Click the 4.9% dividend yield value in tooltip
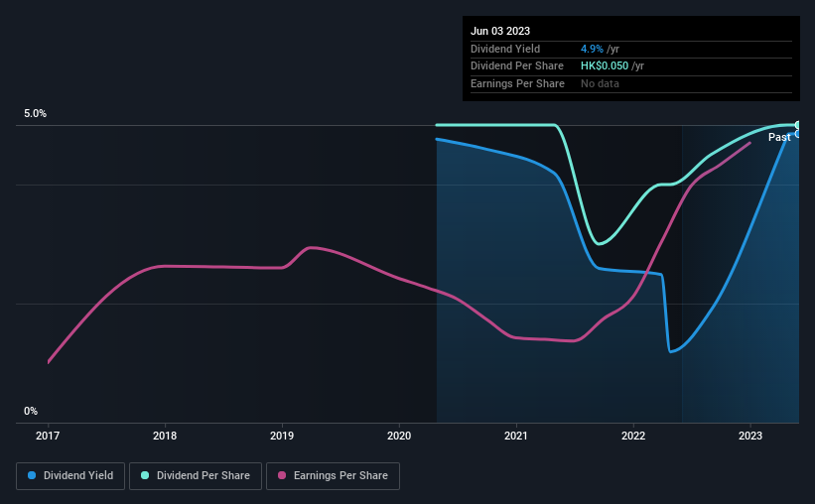Viewport: 815px width, 504px height. pyautogui.click(x=592, y=49)
